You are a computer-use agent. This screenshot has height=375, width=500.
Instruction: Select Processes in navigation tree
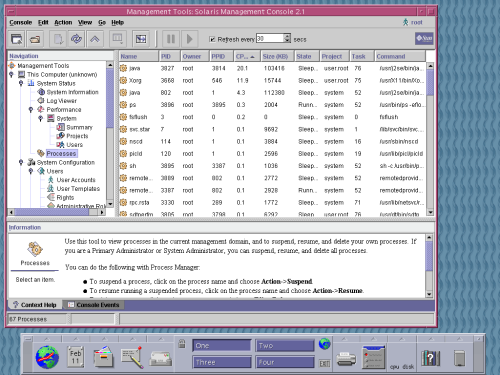(61, 153)
